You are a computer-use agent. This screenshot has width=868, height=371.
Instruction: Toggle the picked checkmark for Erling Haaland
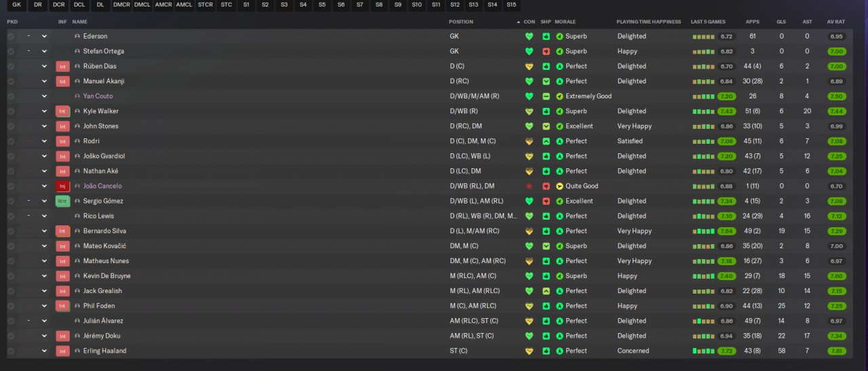11,351
